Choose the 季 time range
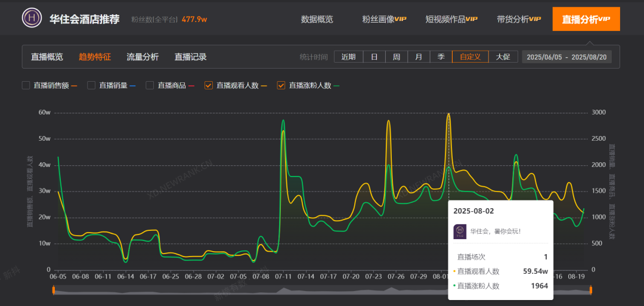The width and height of the screenshot is (644, 306). click(x=441, y=57)
